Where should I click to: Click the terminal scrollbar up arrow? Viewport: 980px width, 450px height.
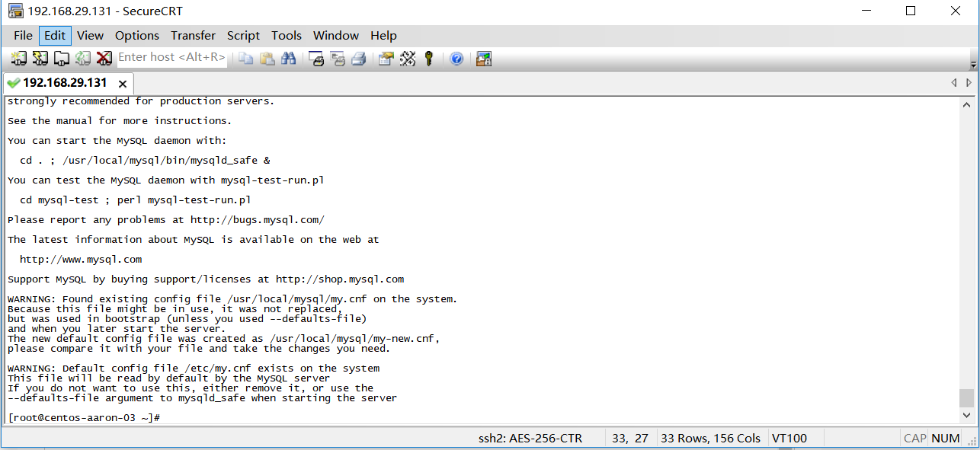[x=966, y=104]
